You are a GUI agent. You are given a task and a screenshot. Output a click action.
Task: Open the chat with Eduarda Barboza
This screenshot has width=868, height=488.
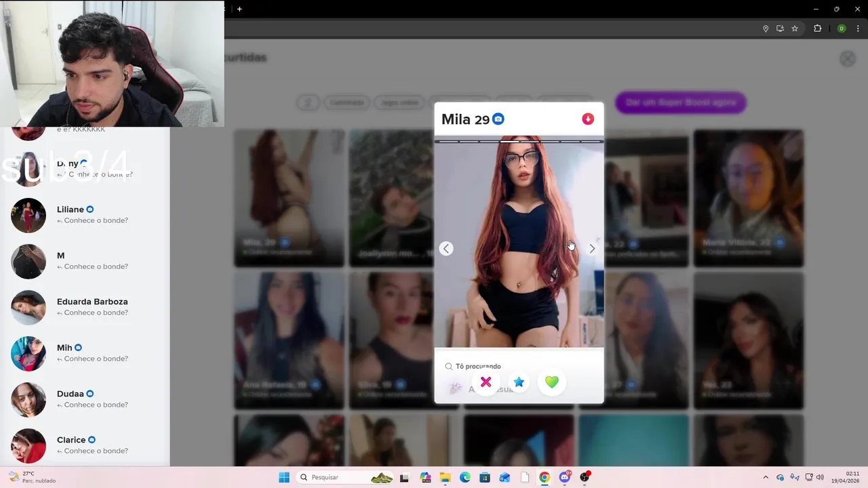pos(85,307)
